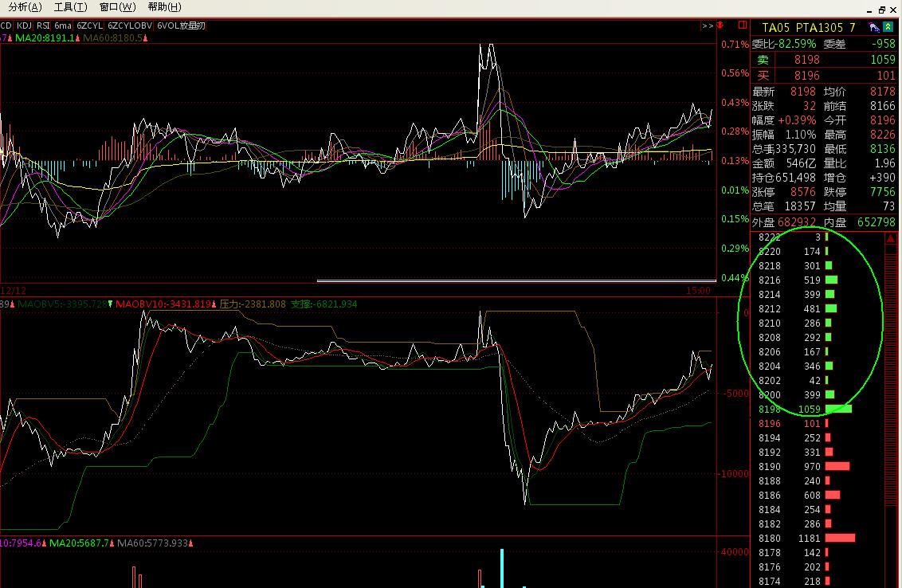The width and height of the screenshot is (902, 588).
Task: Click the 最低 8136 value
Action: [x=883, y=149]
